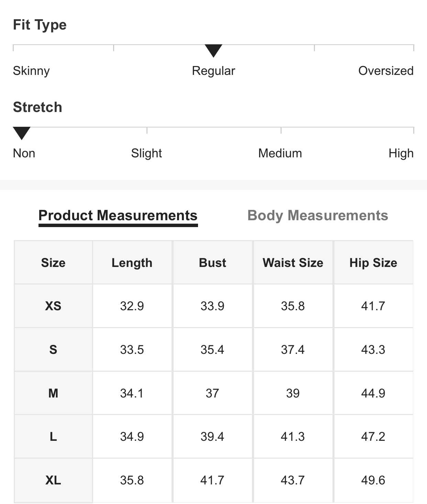Click the Slight stretch label
Image resolution: width=427 pixels, height=504 pixels.
tap(146, 153)
